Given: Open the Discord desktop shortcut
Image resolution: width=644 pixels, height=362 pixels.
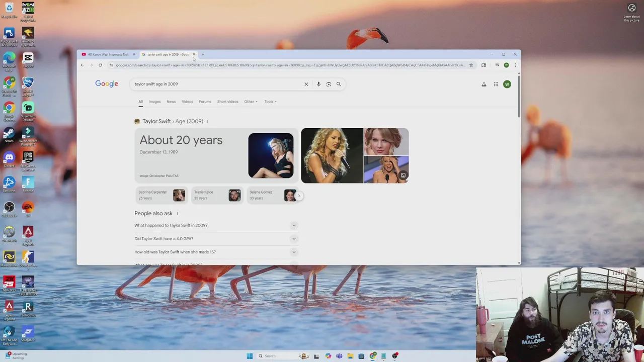Looking at the screenshot, I should [x=9, y=159].
